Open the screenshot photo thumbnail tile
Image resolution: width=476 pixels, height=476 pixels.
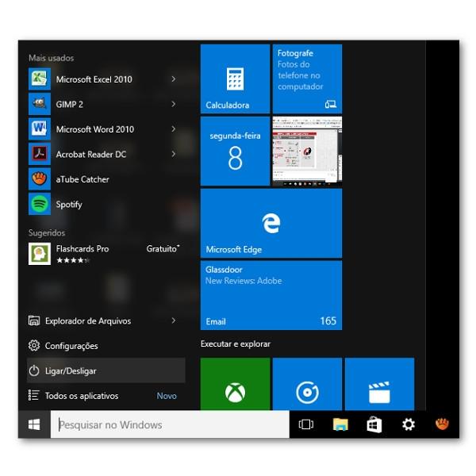(307, 152)
